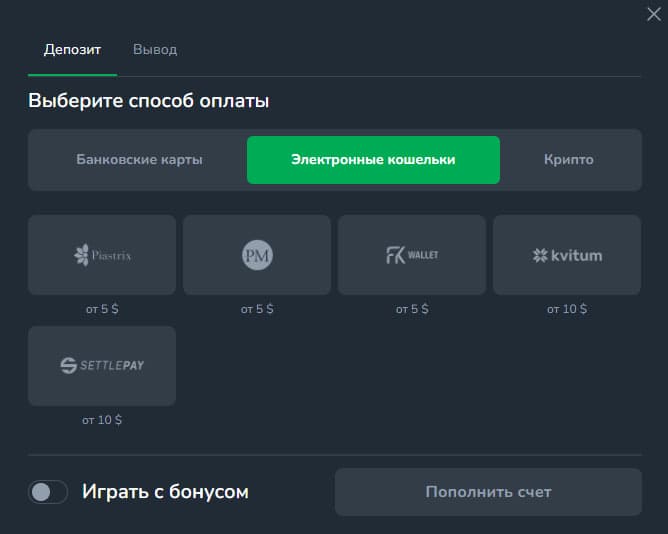The width and height of the screenshot is (668, 534).
Task: Click the Выберите способ оплаты heading
Action: tap(149, 101)
